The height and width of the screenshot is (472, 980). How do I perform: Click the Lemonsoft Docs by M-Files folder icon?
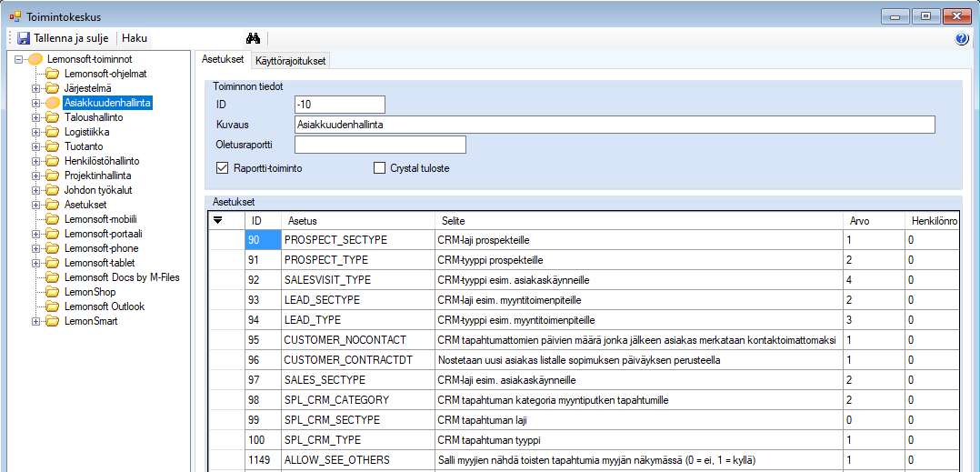tap(53, 277)
